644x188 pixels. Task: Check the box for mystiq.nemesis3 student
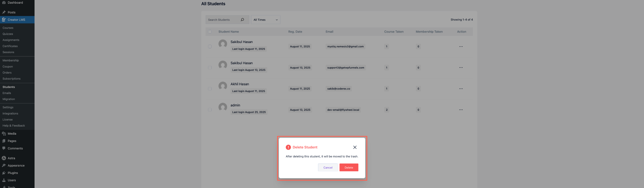tap(210, 47)
